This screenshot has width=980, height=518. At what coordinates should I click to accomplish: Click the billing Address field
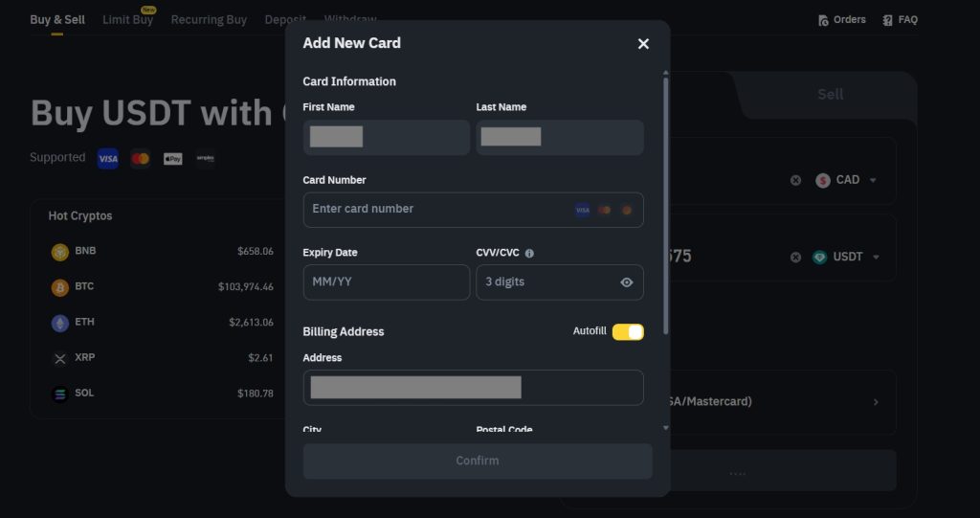[473, 387]
